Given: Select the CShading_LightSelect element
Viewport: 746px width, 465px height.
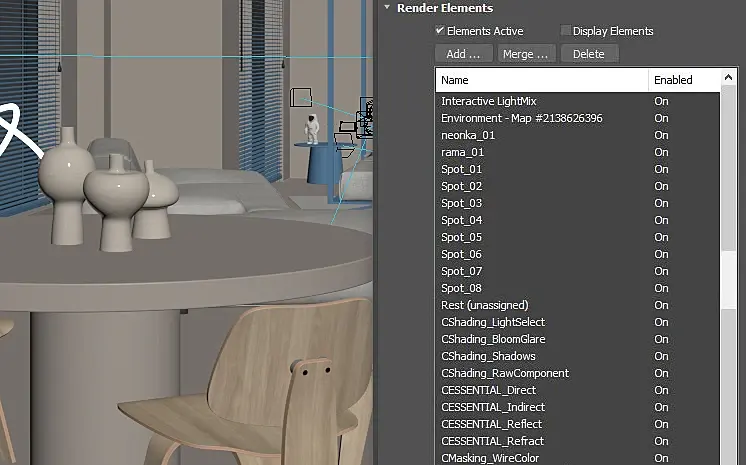Looking at the screenshot, I should [578, 322].
